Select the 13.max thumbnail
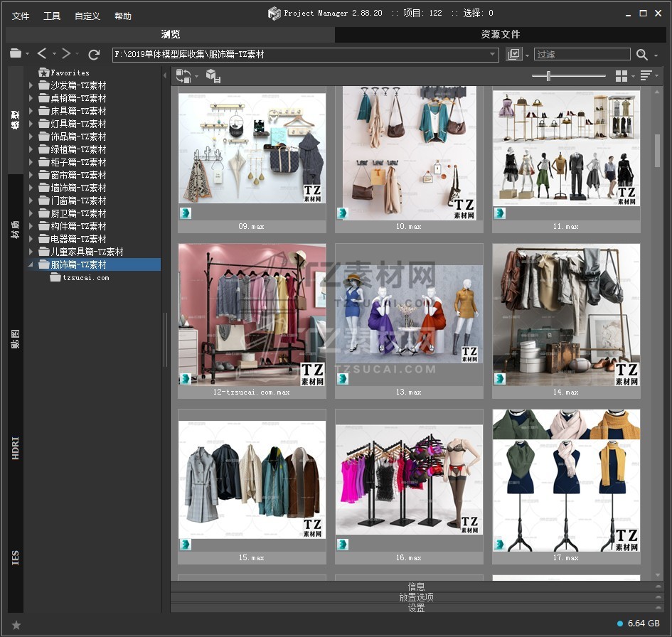 click(409, 320)
